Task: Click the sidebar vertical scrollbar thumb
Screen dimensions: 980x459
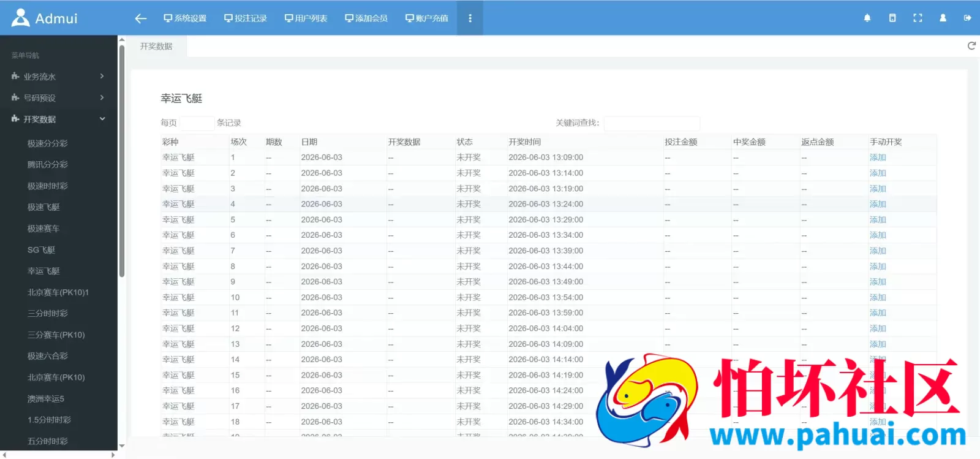Action: coord(122,161)
